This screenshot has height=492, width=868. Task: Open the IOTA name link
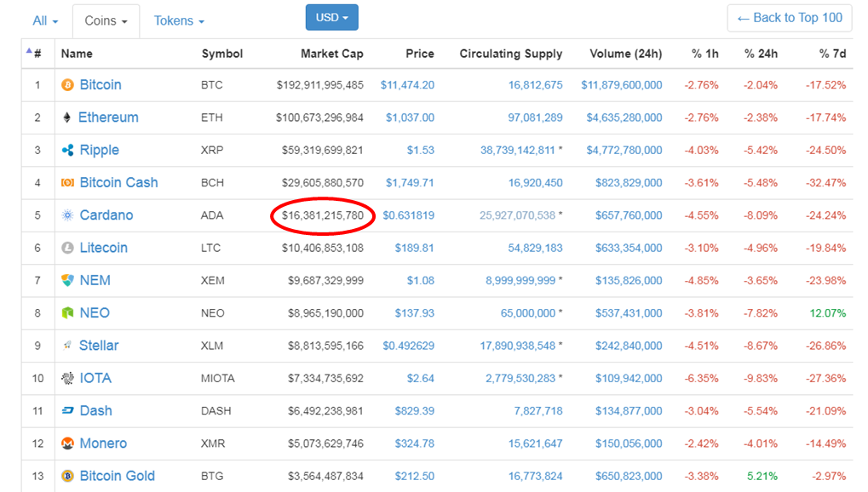[x=95, y=378]
